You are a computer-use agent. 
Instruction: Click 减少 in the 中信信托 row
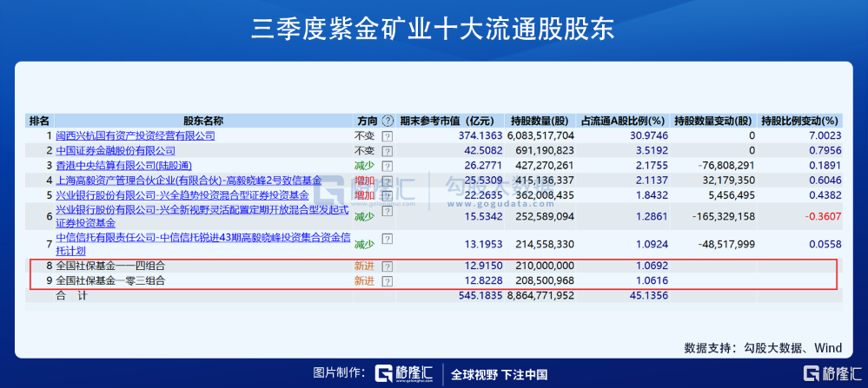(364, 244)
